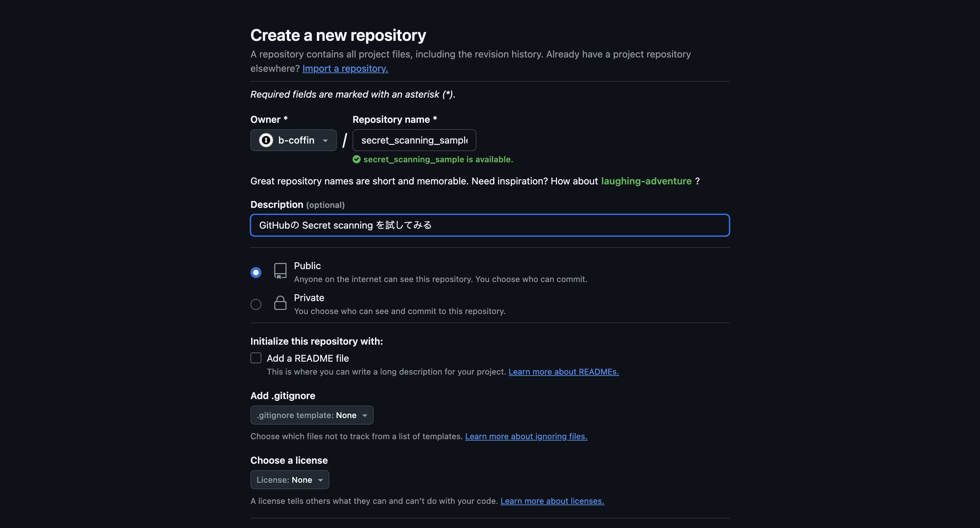The width and height of the screenshot is (980, 528).
Task: Select the Private radio button
Action: coord(255,304)
